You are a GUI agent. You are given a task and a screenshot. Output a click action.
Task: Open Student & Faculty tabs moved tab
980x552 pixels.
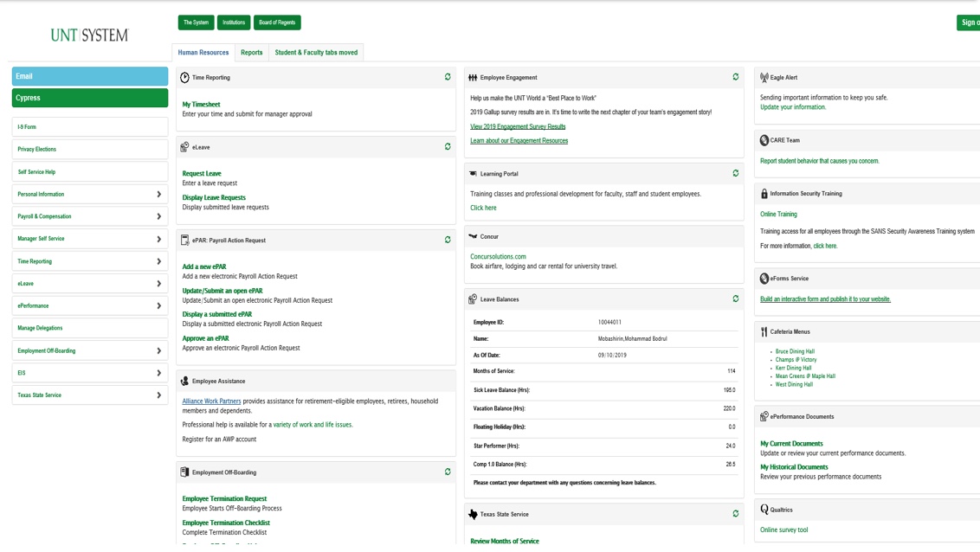[x=316, y=53]
